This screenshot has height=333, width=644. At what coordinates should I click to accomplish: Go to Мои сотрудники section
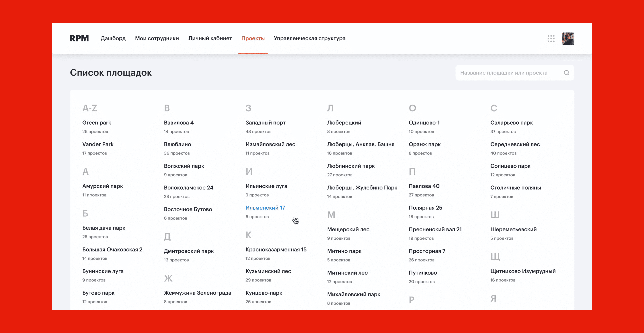157,38
